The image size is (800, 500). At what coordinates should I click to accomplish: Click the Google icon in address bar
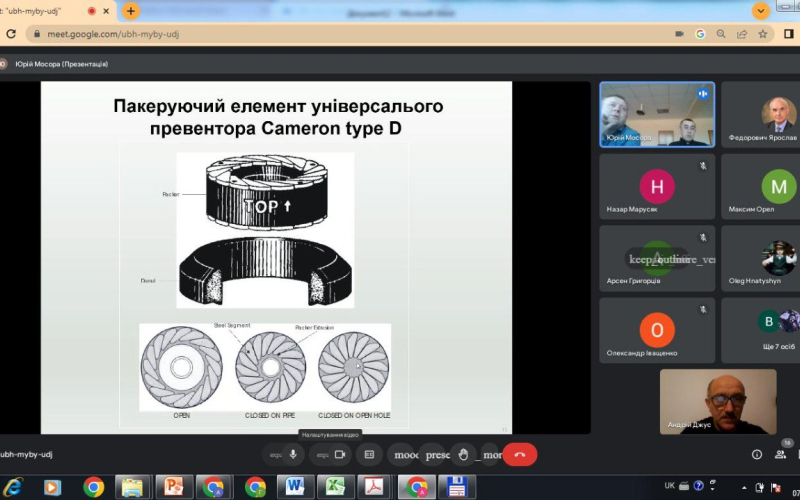click(700, 34)
